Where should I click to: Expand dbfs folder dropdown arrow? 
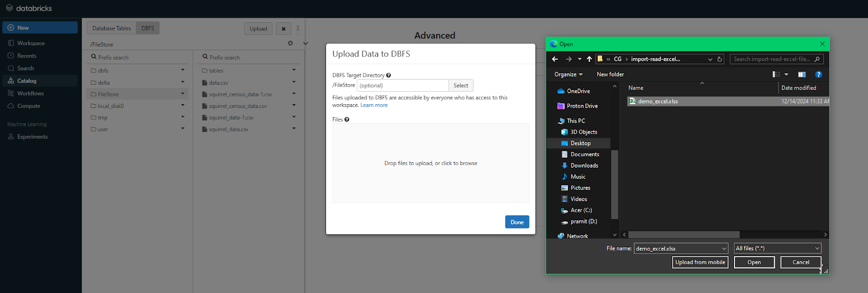(x=183, y=70)
